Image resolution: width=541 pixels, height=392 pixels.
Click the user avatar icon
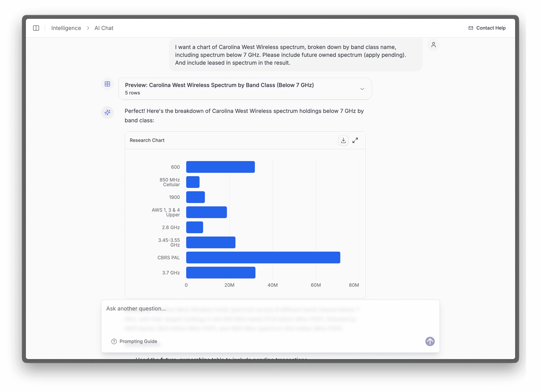click(x=434, y=45)
